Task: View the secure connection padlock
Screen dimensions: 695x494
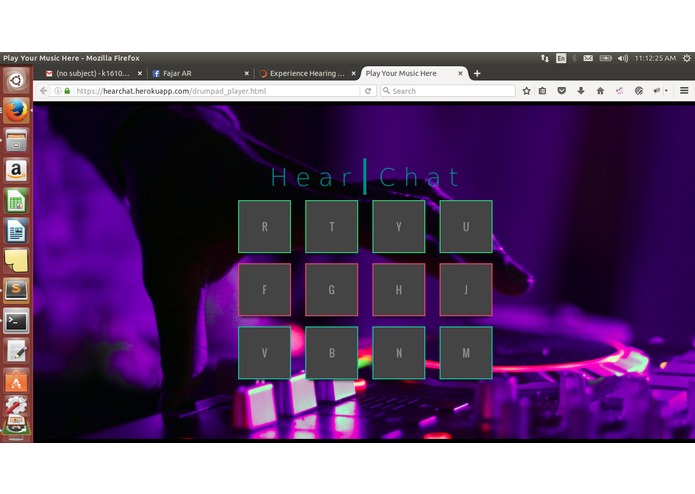Action: (x=67, y=91)
